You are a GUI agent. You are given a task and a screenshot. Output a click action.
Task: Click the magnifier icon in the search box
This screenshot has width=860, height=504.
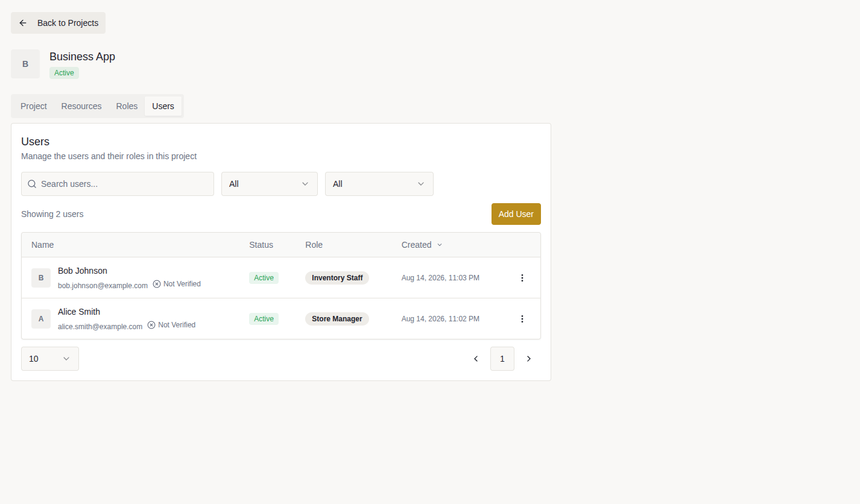pos(32,184)
